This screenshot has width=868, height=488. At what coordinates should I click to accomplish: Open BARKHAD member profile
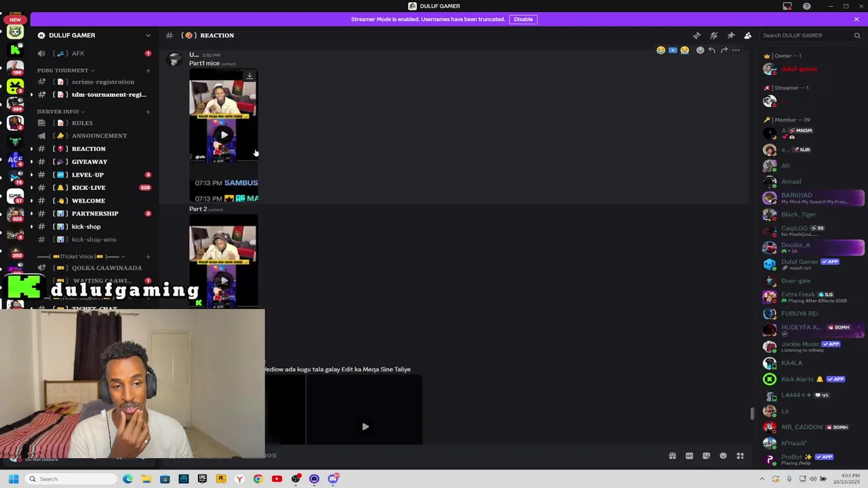click(814, 198)
